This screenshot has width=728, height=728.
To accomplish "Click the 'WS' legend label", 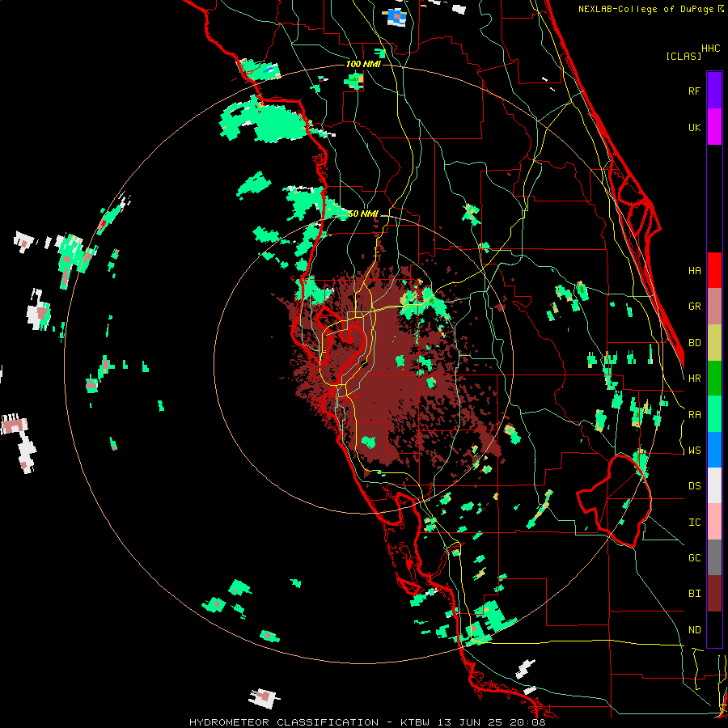I will tap(694, 451).
